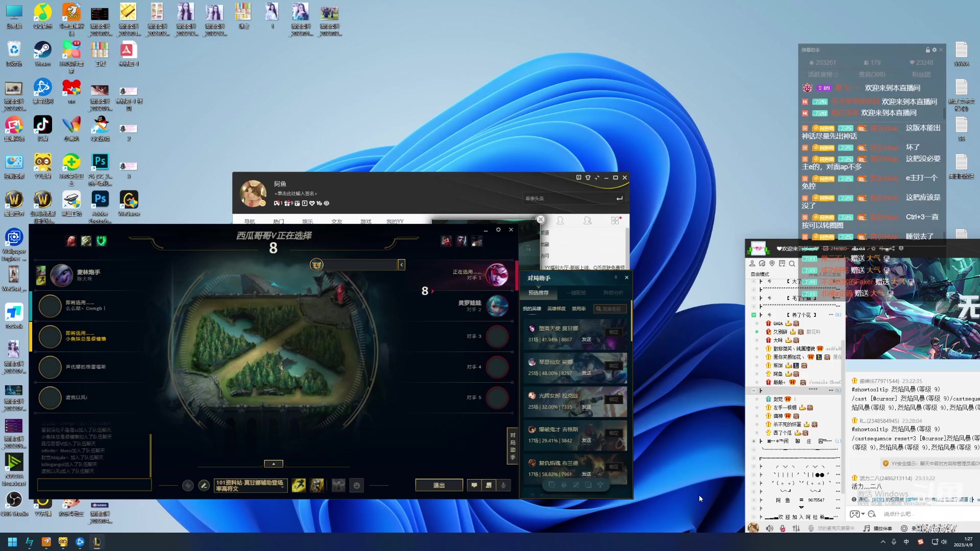Screen dimensions: 980x551
Task: Open the 自由模式 mode dropdown in YY channel
Action: (x=761, y=274)
